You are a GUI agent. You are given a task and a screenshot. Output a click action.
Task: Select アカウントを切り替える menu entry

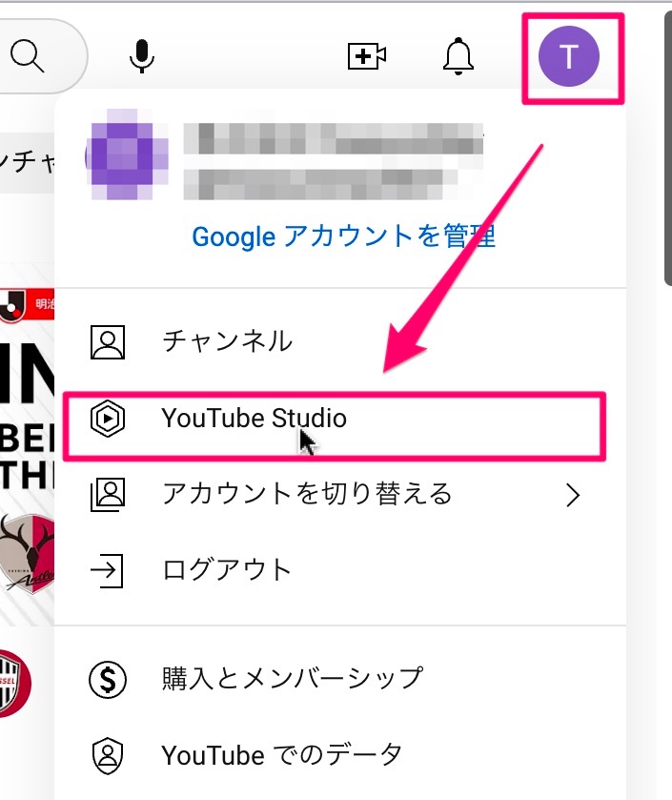coord(340,494)
